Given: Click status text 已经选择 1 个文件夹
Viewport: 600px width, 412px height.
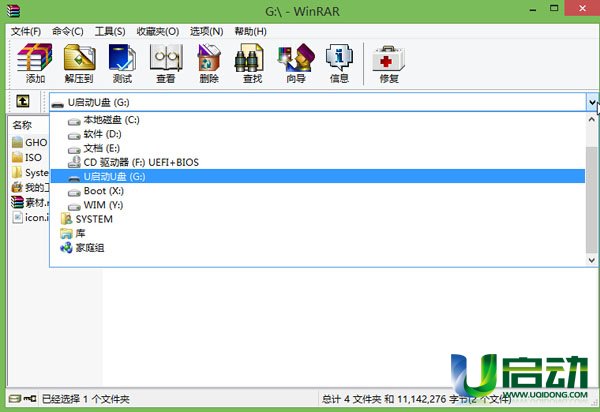Looking at the screenshot, I should point(85,399).
